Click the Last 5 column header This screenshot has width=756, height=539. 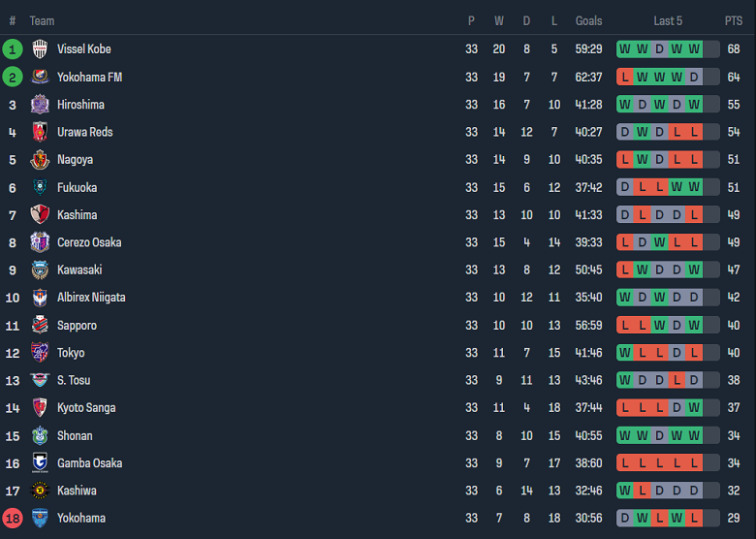[668, 20]
